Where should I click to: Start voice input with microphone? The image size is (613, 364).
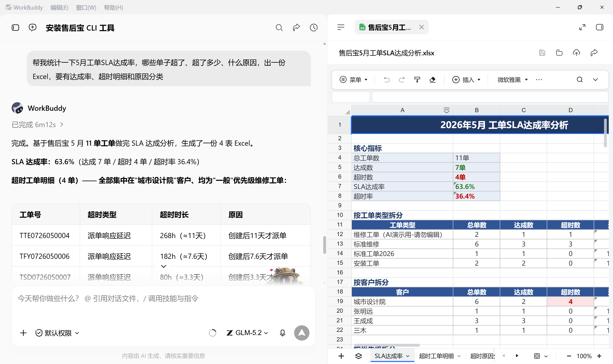pyautogui.click(x=283, y=333)
